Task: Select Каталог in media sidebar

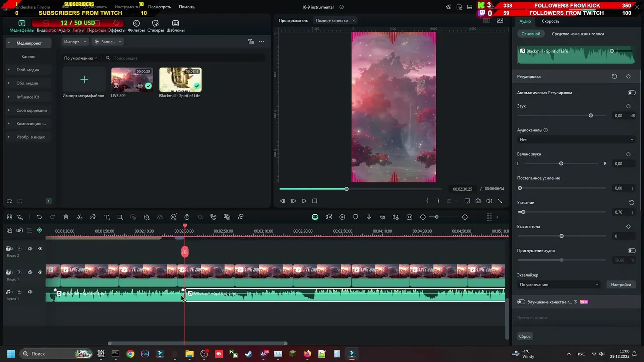Action: pos(29,56)
